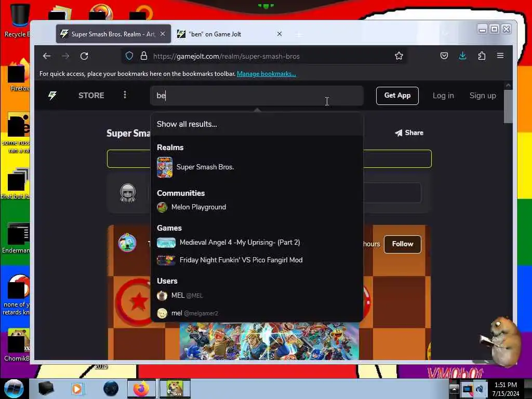Open the Firefox hamburger menu
The width and height of the screenshot is (532, 399).
tap(500, 56)
